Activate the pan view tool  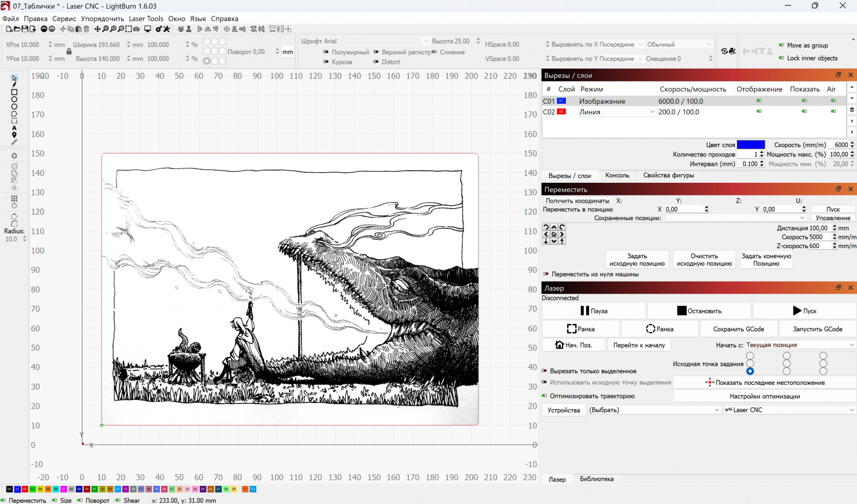pos(97,29)
